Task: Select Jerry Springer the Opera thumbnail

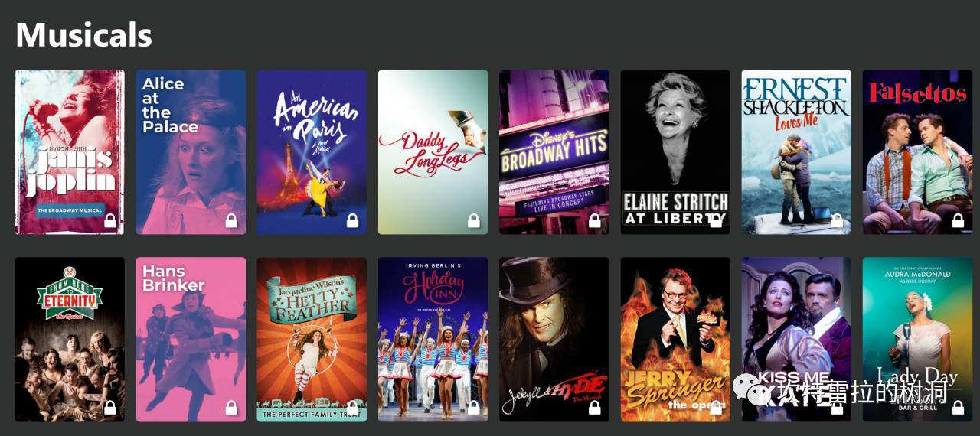Action: coord(675,340)
